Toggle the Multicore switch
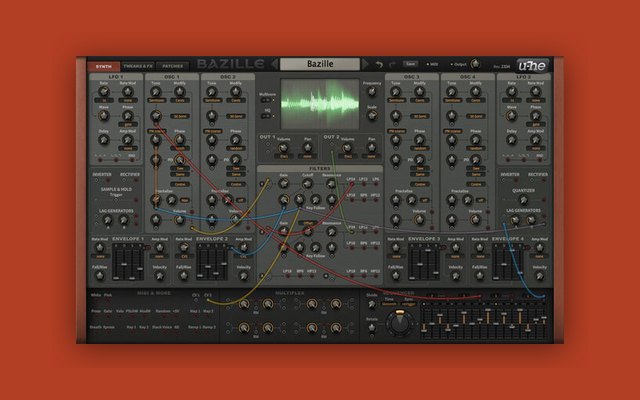The image size is (640, 400). (x=266, y=100)
